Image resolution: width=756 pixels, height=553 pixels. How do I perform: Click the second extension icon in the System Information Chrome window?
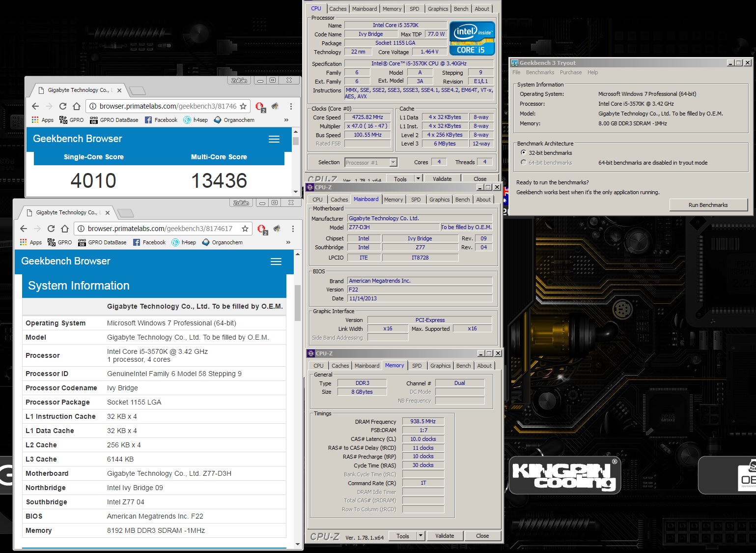click(x=277, y=229)
